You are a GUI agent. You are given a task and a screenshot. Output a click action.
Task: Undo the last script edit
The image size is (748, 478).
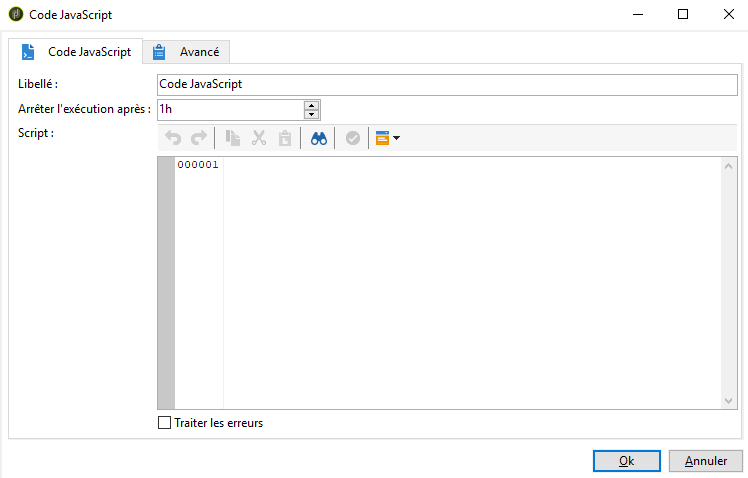[x=173, y=138]
